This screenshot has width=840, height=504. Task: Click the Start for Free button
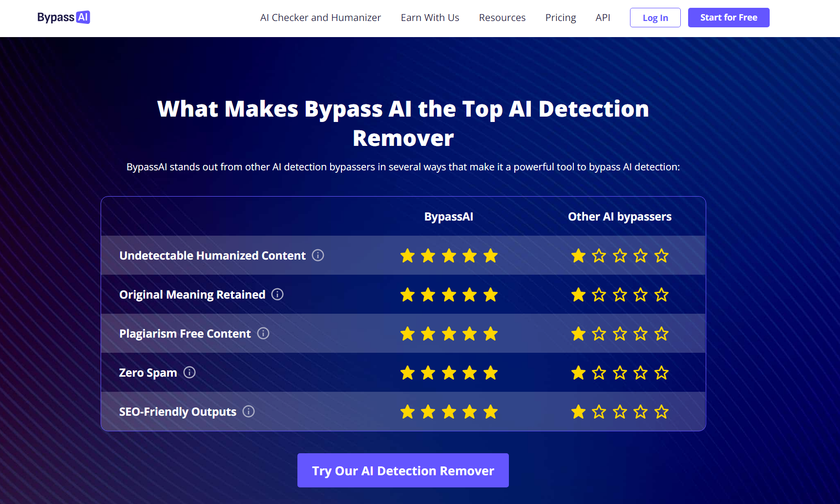coord(729,18)
